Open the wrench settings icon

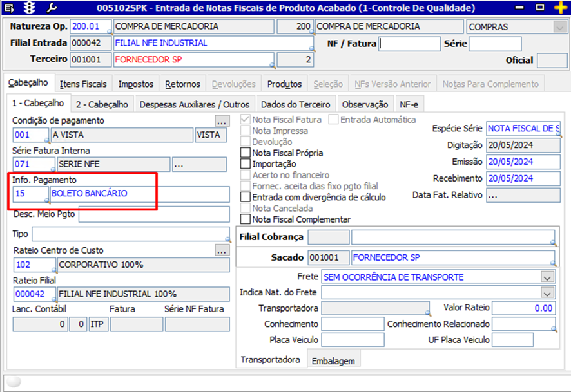(52, 8)
